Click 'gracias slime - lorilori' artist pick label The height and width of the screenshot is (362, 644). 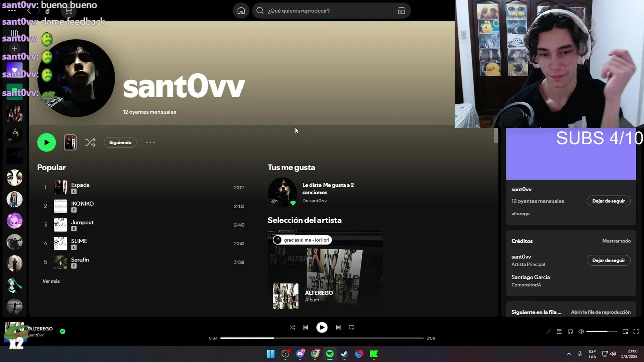coord(302,240)
